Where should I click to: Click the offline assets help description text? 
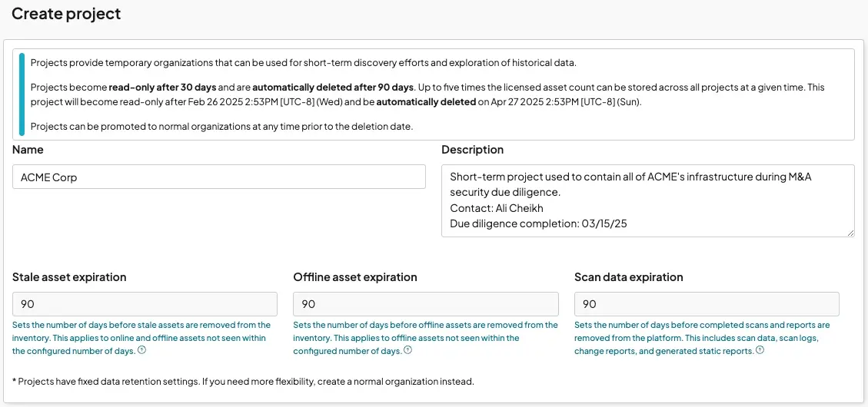[x=425, y=338]
